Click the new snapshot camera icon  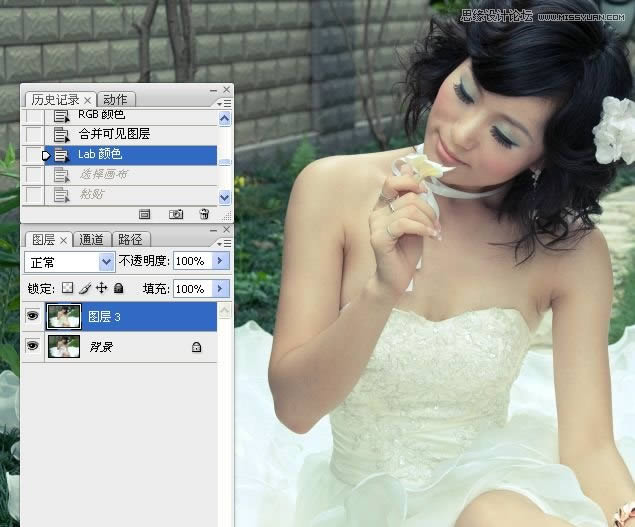tap(176, 214)
